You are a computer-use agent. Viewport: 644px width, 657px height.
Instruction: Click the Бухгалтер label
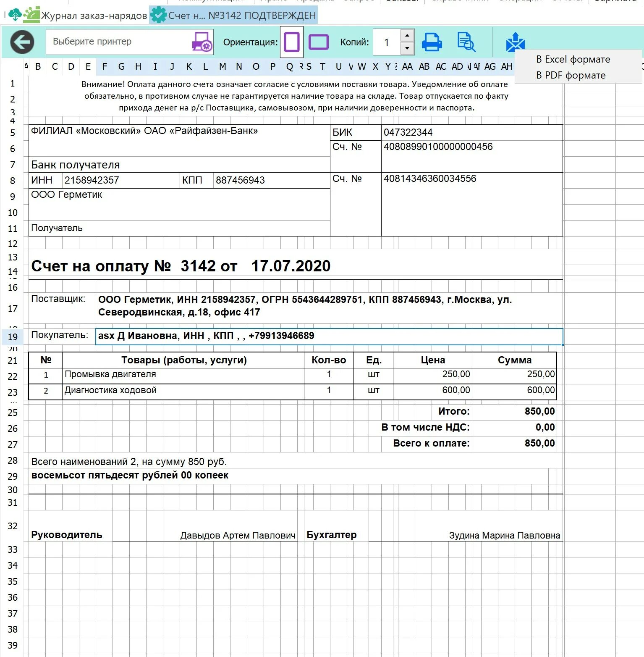332,535
